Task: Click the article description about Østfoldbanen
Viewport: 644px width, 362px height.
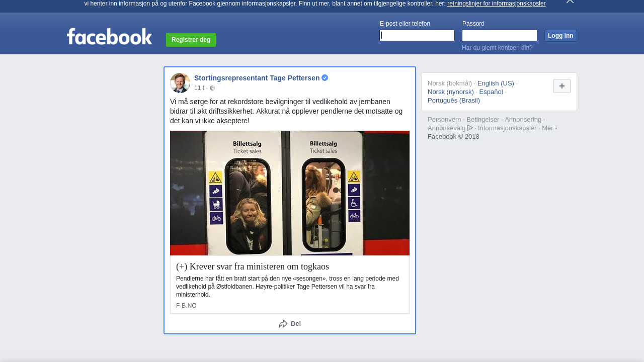Action: (x=287, y=287)
